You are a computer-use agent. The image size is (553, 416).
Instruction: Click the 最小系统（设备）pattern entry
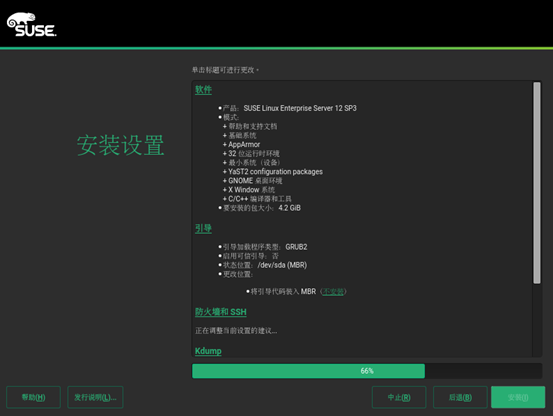point(254,163)
